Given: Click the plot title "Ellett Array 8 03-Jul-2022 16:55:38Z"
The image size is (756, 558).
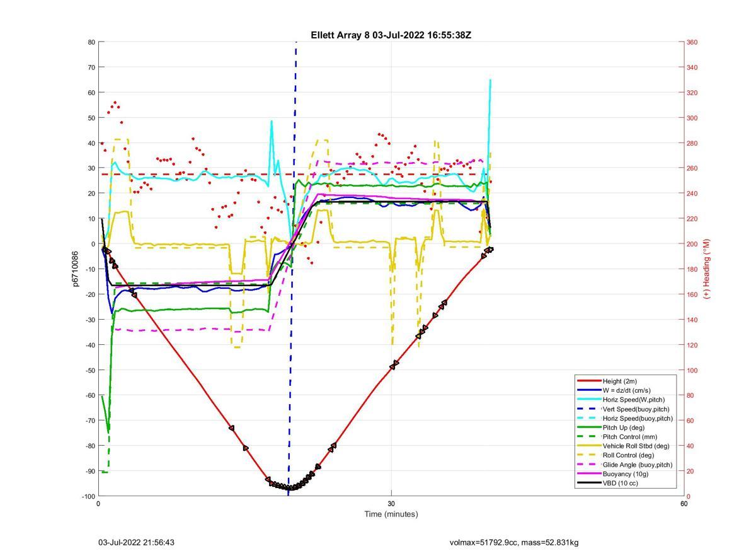Looking at the screenshot, I should pos(391,35).
